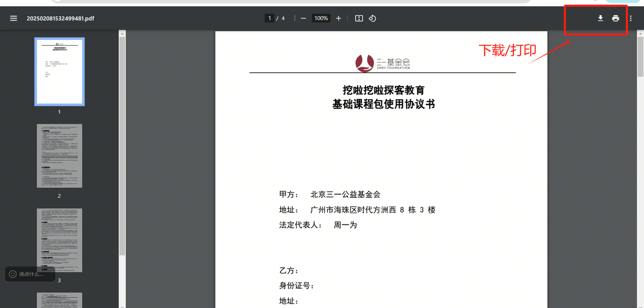
Task: Click the main document vertical scrollbar
Action: click(640, 55)
